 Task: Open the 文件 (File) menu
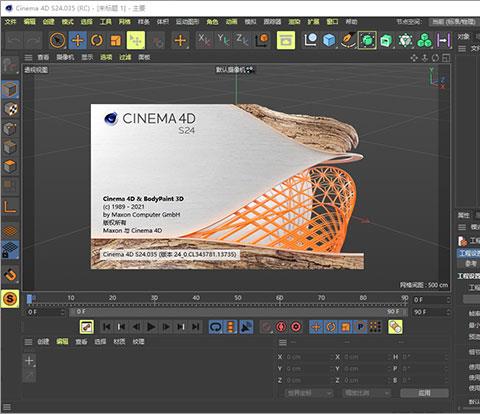(x=11, y=22)
